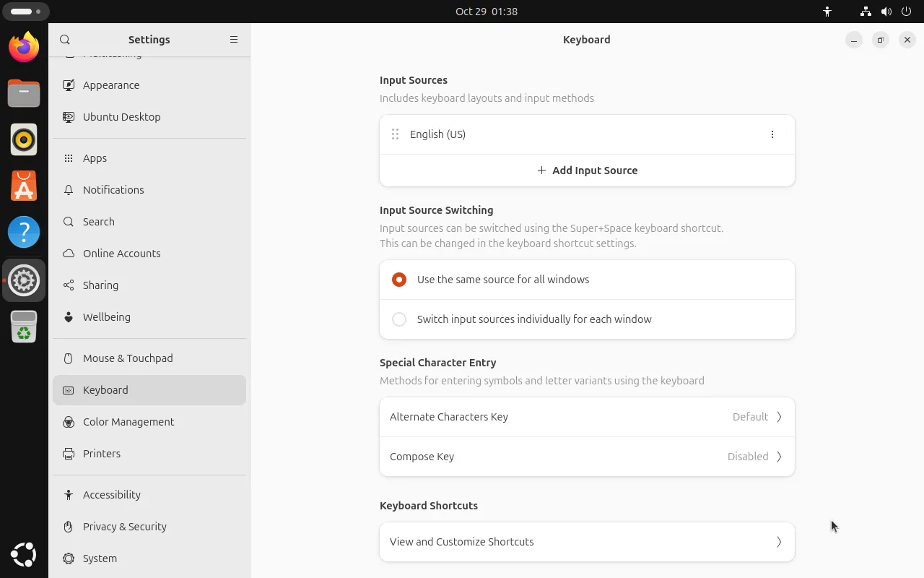Image resolution: width=924 pixels, height=578 pixels.
Task: Click the Keyboard window title
Action: tap(587, 40)
